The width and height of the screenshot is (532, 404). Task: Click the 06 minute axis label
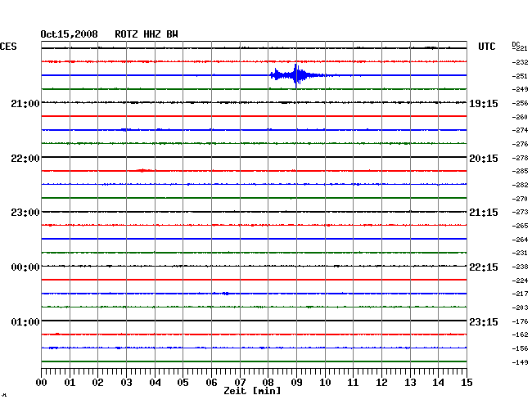(211, 383)
